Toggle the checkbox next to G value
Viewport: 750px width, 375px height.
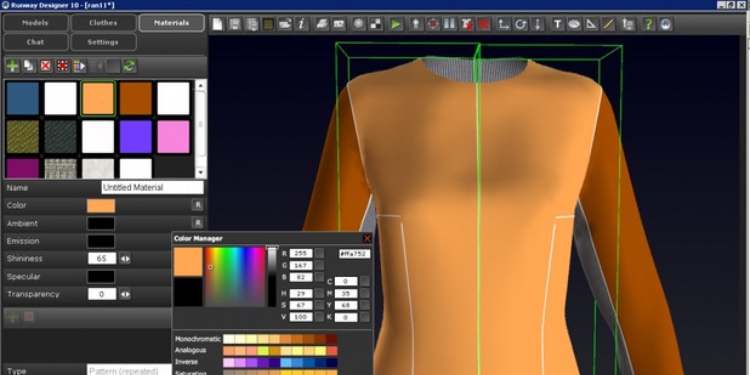click(x=320, y=265)
